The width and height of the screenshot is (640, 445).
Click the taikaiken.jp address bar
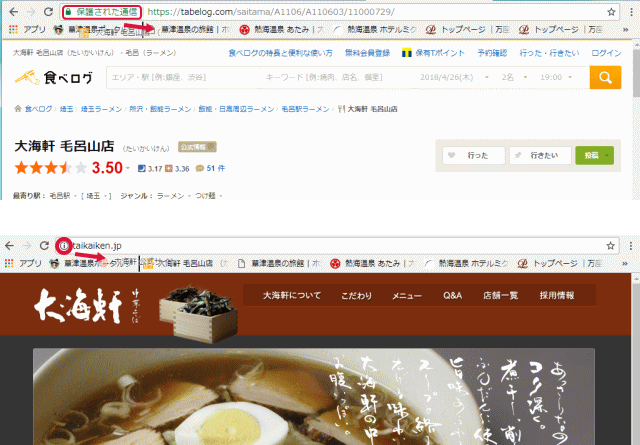335,246
